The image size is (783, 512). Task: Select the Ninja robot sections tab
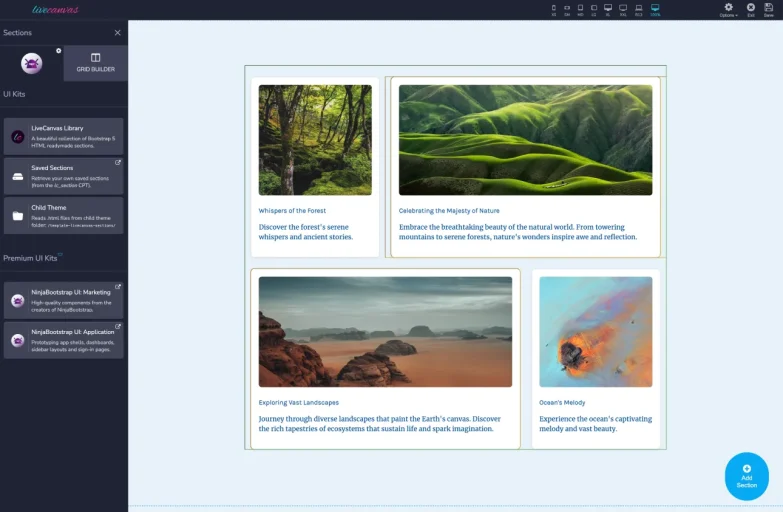click(x=32, y=63)
